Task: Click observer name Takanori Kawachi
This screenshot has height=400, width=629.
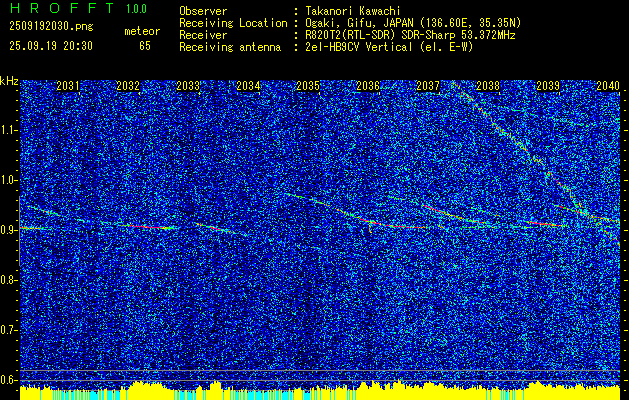Action: click(x=352, y=11)
